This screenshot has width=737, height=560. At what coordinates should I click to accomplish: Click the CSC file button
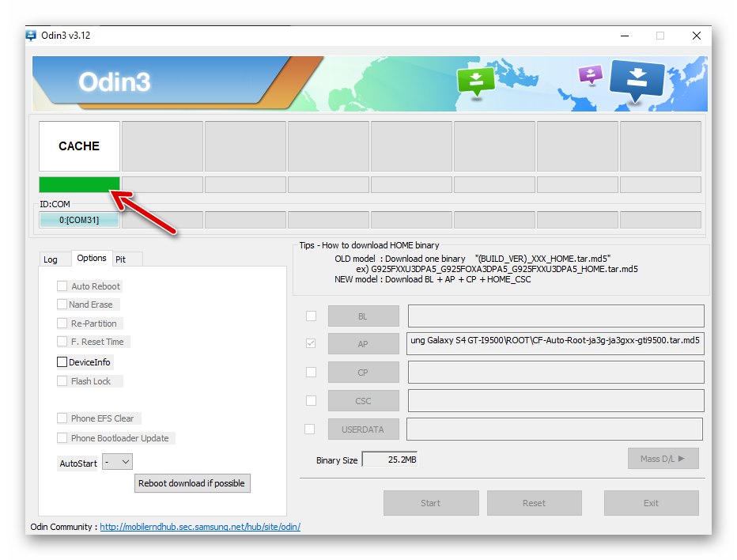(x=363, y=400)
